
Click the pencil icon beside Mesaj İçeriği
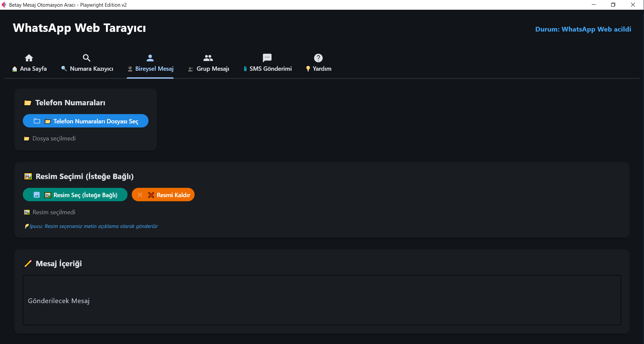pos(28,264)
